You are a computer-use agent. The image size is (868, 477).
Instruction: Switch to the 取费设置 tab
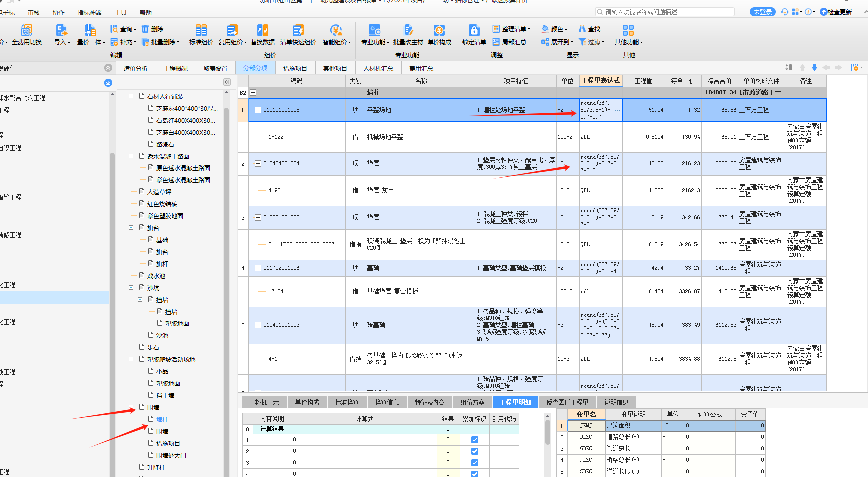[216, 68]
